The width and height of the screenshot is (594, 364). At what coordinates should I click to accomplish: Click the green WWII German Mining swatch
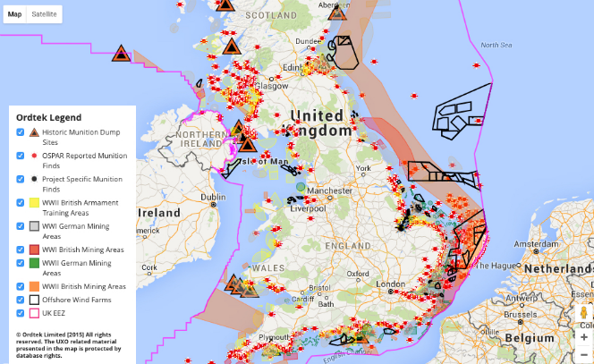[x=34, y=263]
